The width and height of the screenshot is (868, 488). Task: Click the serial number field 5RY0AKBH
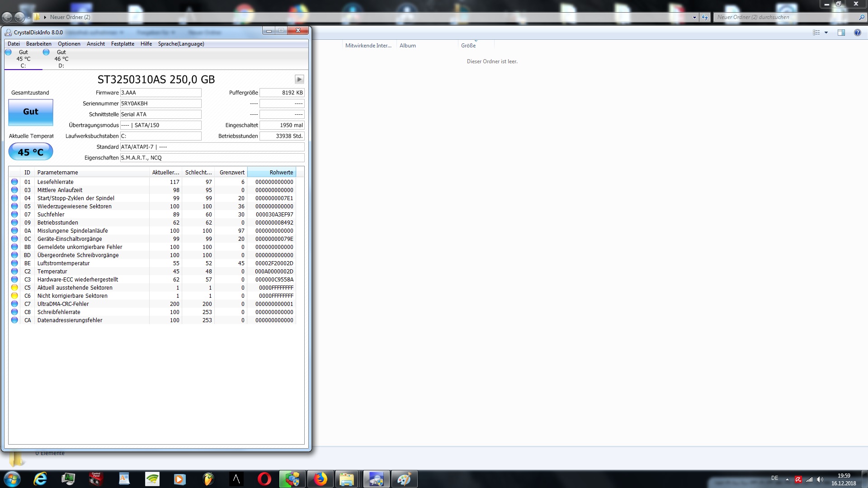pos(160,103)
